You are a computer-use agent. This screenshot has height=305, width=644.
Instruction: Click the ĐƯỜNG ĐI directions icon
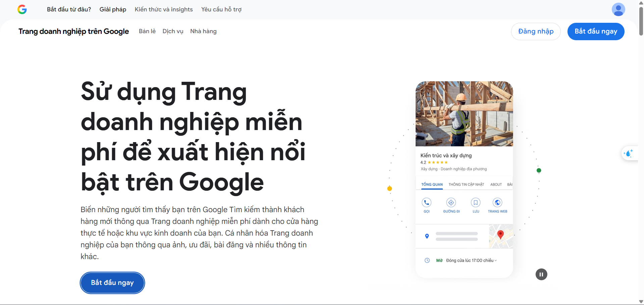(451, 202)
